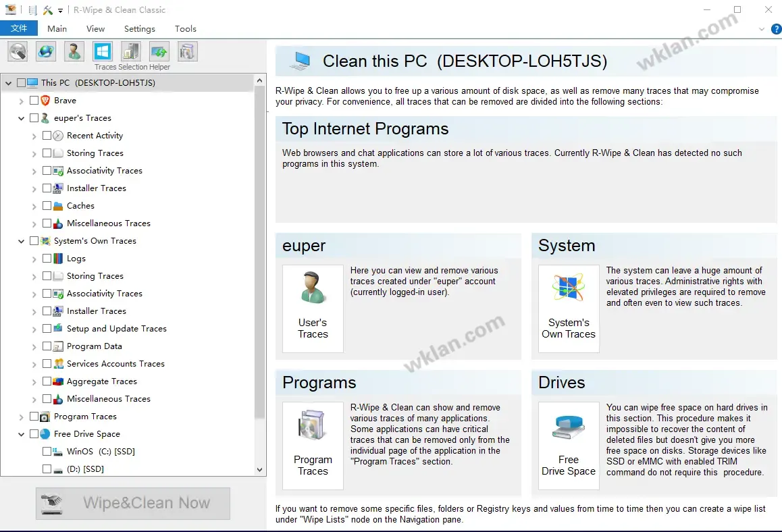782x532 pixels.
Task: Collapse the System's Own Traces node
Action: point(21,241)
